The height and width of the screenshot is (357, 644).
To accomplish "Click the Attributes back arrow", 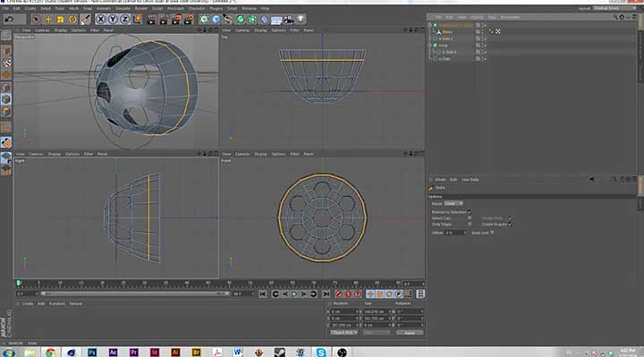I will (x=591, y=179).
